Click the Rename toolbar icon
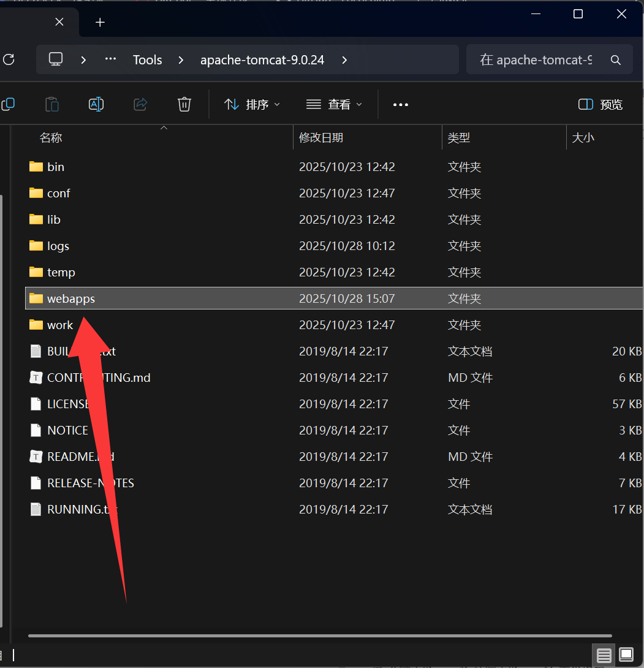 coord(96,104)
